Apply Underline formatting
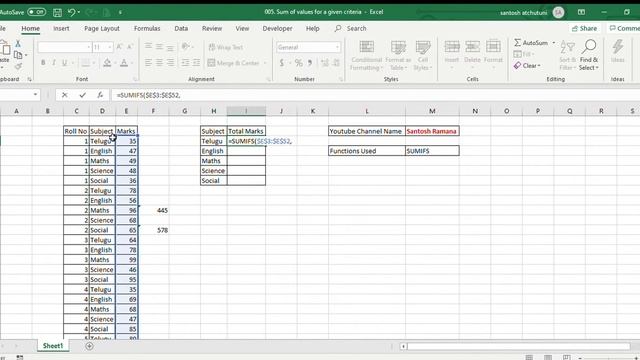 tap(64, 62)
